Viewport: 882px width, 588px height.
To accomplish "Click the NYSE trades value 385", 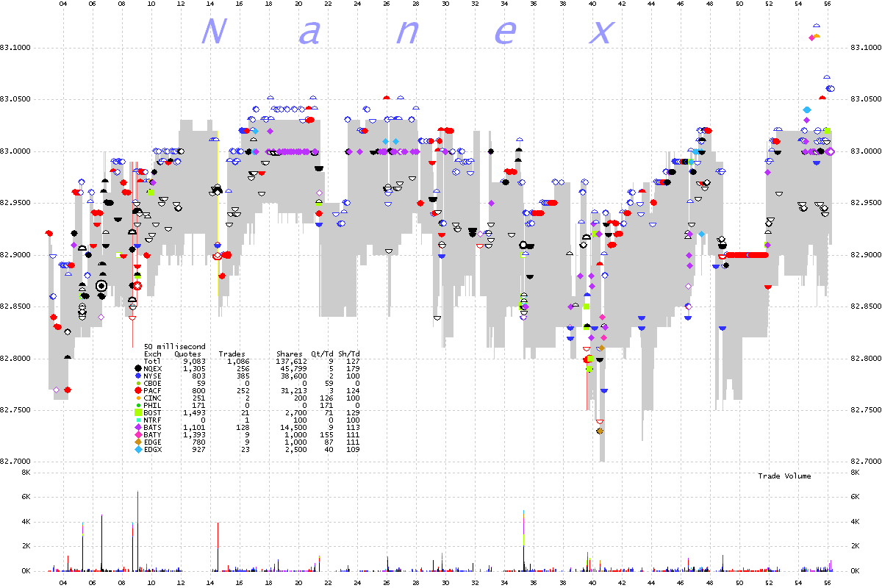I will click(x=243, y=376).
